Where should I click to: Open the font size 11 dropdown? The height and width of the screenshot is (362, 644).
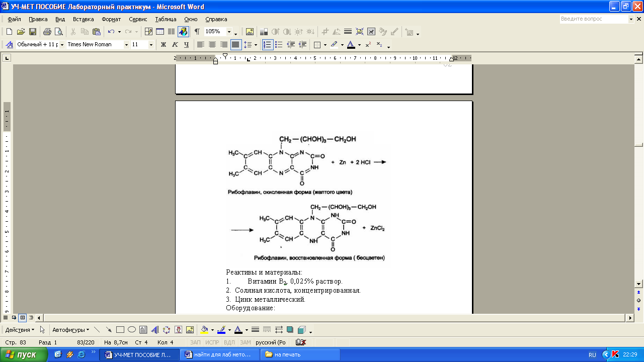151,45
